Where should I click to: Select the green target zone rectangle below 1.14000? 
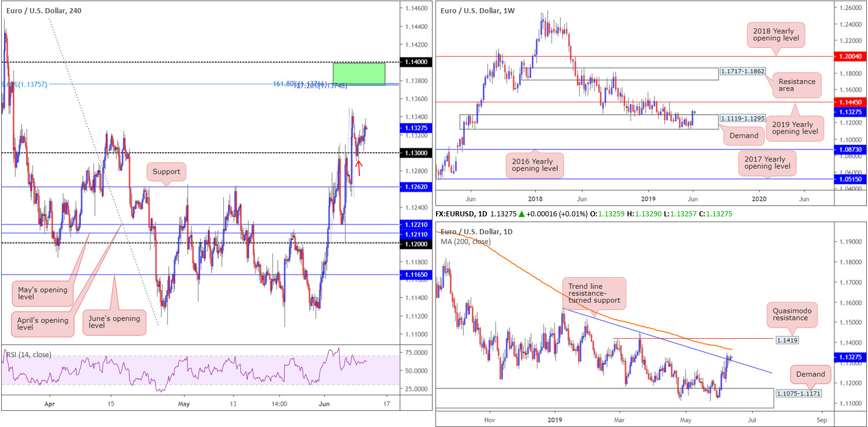coord(359,74)
